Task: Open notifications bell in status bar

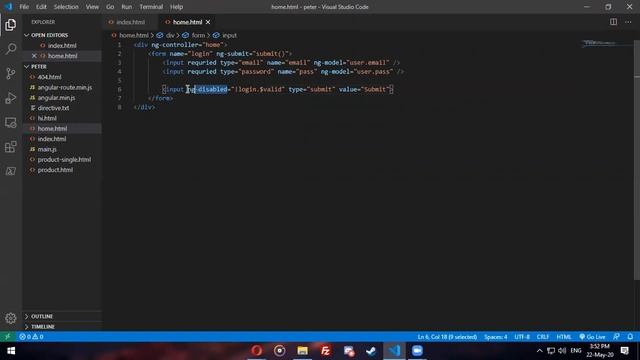Action: click(x=630, y=337)
